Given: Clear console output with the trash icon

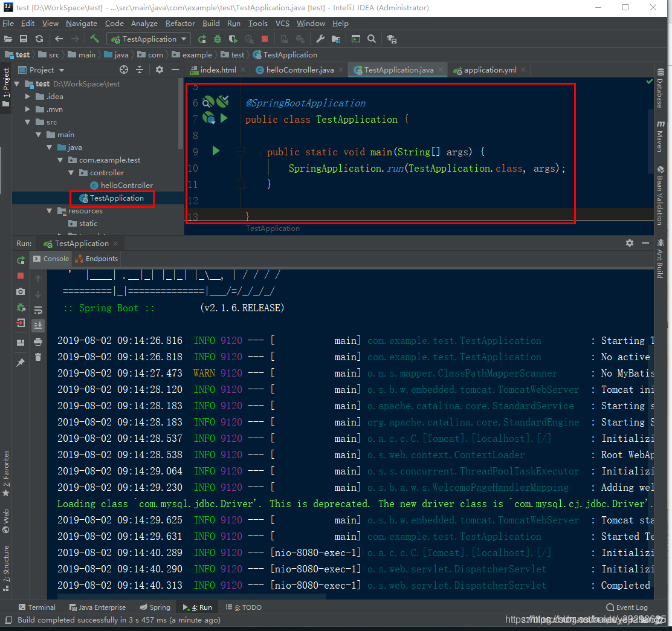Looking at the screenshot, I should (x=38, y=357).
